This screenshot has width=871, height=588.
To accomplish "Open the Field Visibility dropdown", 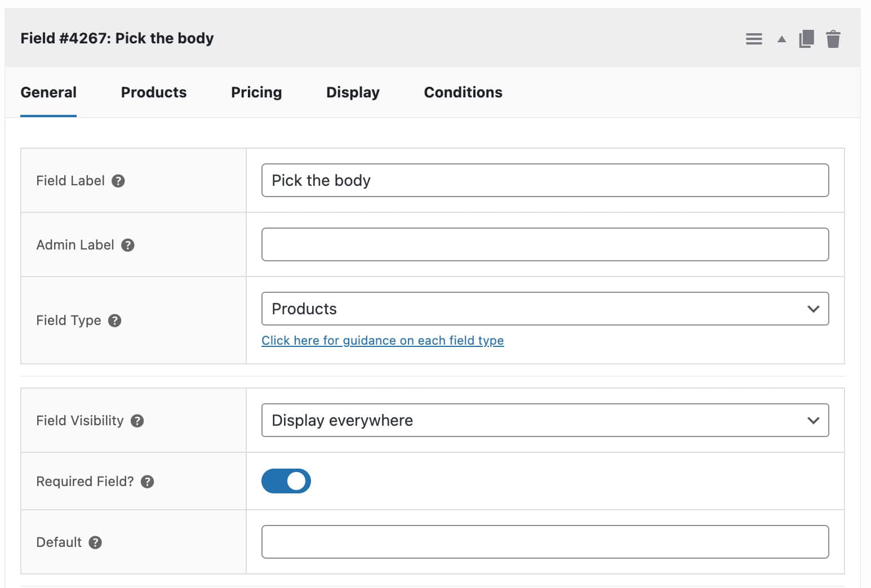I will 544,420.
